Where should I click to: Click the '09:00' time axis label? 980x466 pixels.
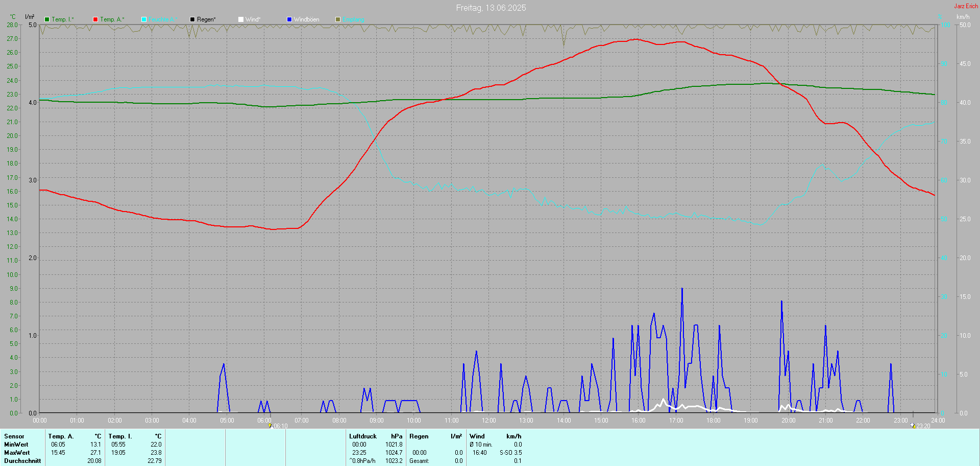coord(377,421)
